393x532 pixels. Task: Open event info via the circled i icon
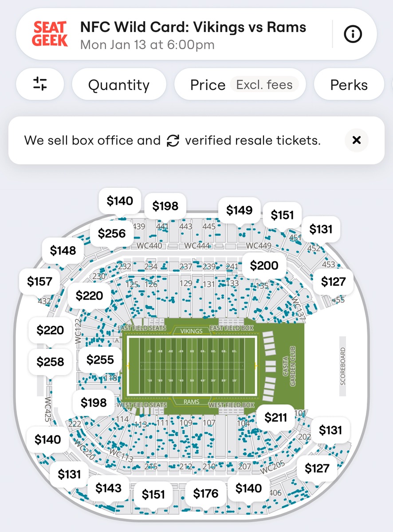[x=353, y=34]
